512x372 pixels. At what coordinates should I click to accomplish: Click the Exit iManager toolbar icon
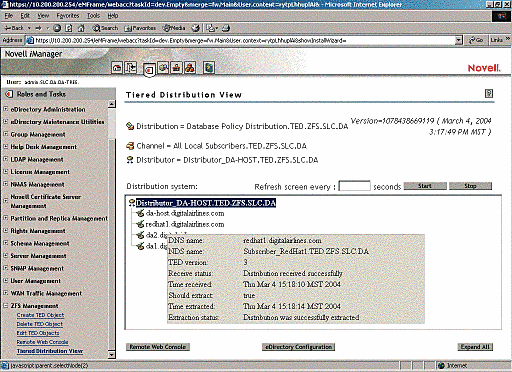tap(130, 68)
